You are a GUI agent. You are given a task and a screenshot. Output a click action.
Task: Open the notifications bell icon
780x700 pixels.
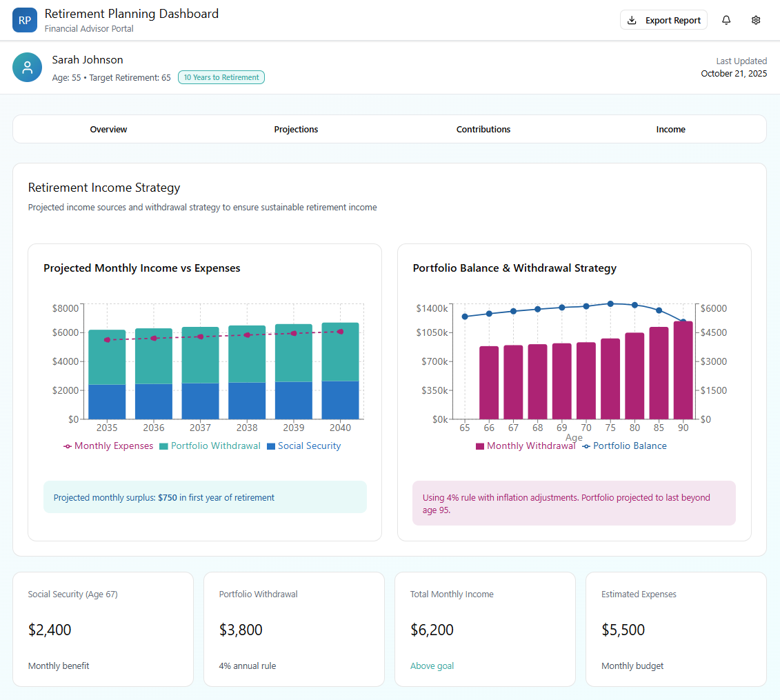(726, 20)
